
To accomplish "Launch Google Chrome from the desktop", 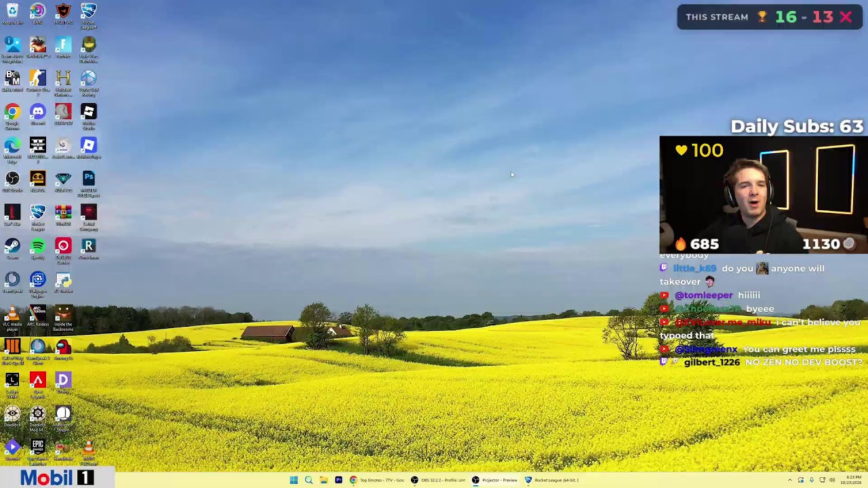I will point(12,115).
